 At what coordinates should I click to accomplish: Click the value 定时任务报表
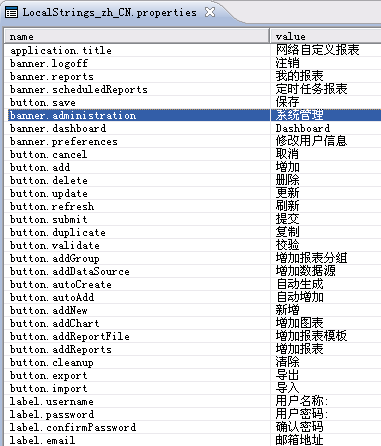(x=311, y=89)
